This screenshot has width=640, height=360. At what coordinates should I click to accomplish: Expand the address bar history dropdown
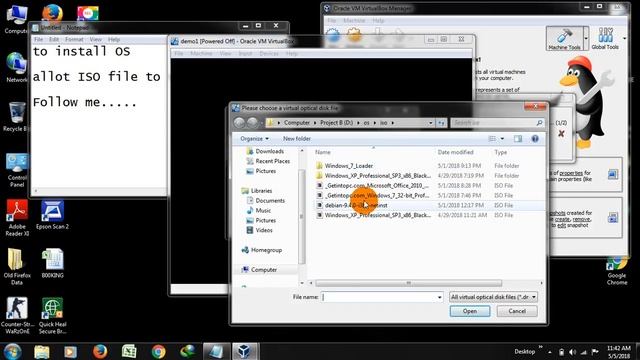pos(431,122)
